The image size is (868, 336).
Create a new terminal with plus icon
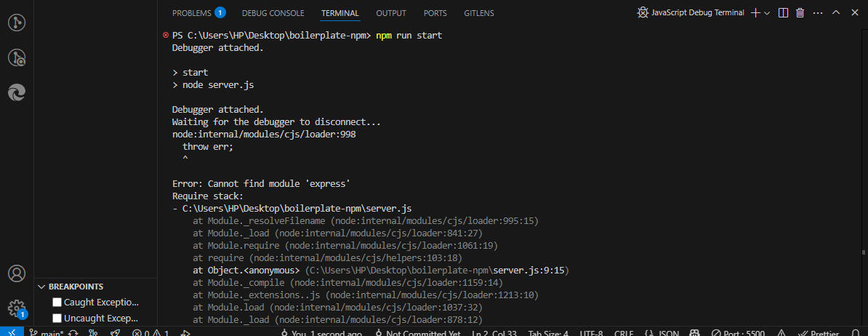755,13
